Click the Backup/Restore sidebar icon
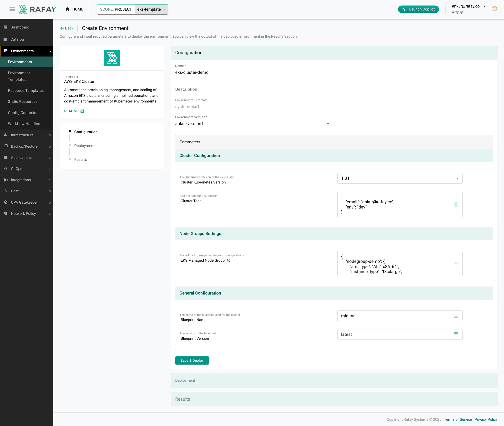The image size is (504, 426). pos(6,146)
